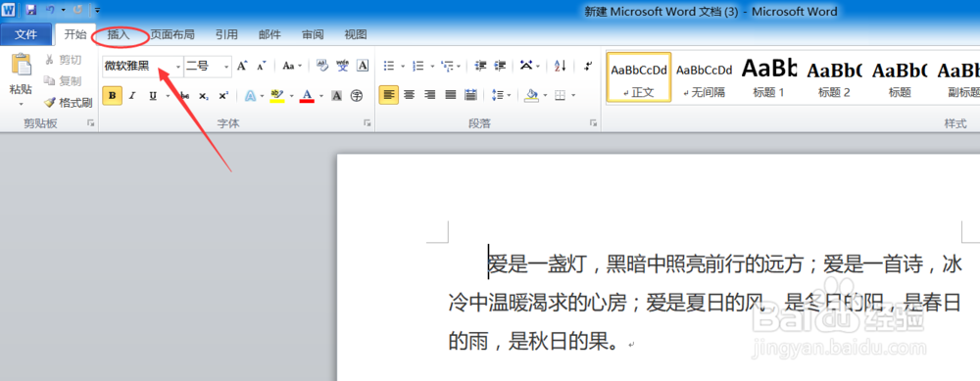The image size is (980, 381).
Task: Switch to the Page Layout (页面布局) tab
Action: tap(171, 34)
